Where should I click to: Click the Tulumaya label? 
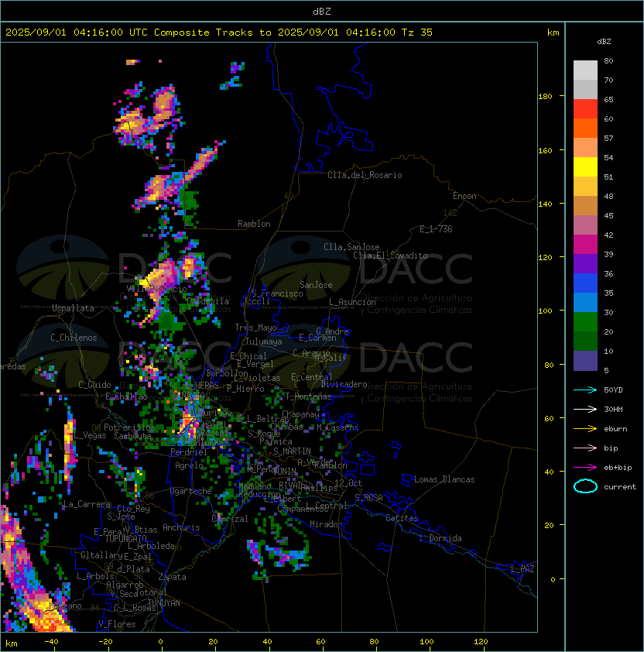click(264, 341)
